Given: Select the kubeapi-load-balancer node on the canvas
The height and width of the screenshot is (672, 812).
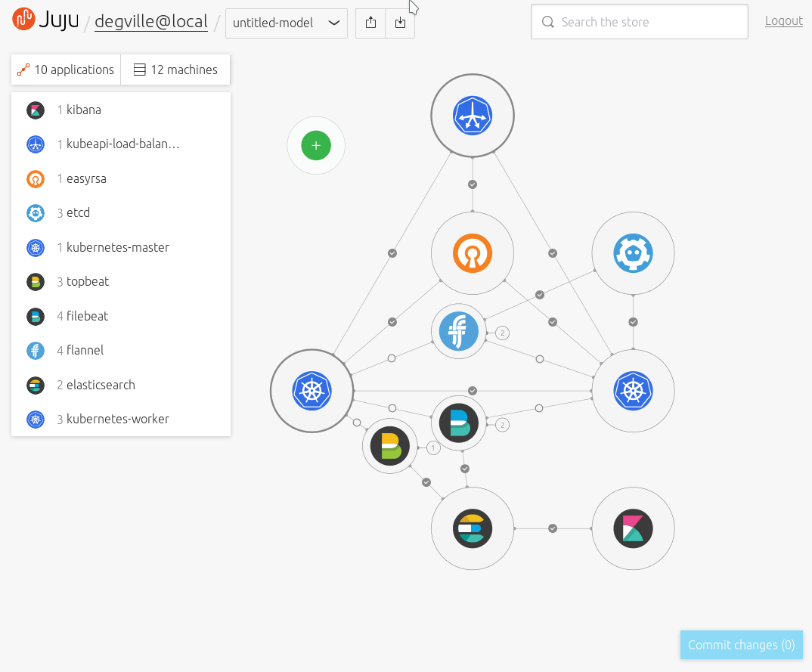Looking at the screenshot, I should 473,116.
